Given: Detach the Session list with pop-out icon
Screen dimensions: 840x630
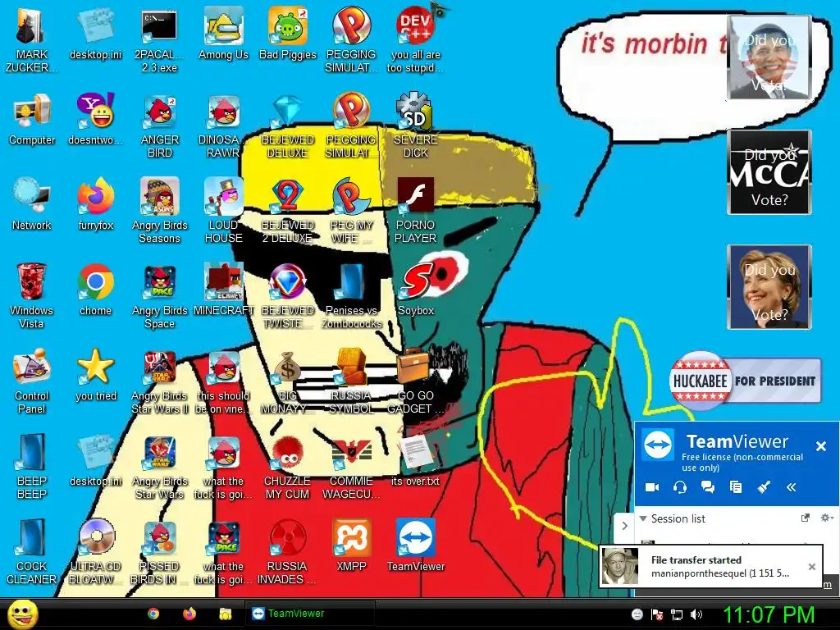Looking at the screenshot, I should click(x=805, y=518).
